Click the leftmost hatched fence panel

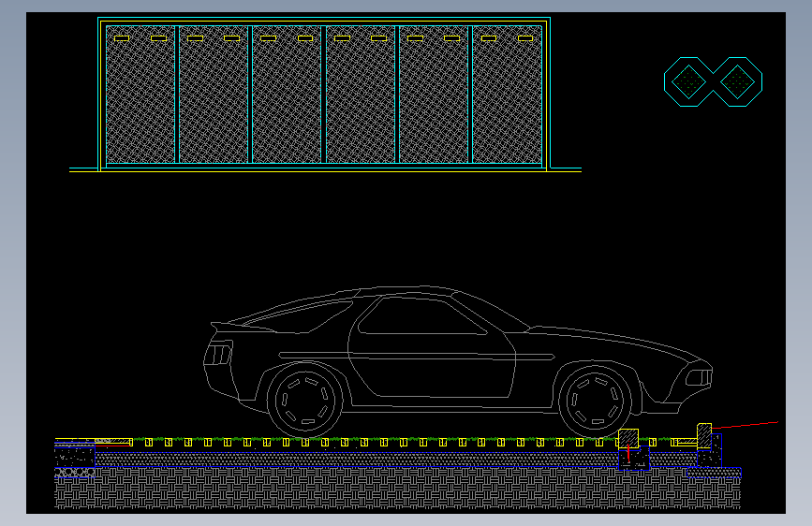tap(140, 95)
